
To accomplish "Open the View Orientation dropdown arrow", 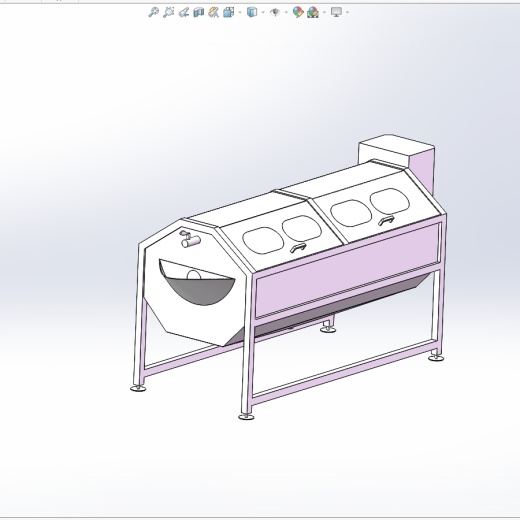I will coord(240,13).
